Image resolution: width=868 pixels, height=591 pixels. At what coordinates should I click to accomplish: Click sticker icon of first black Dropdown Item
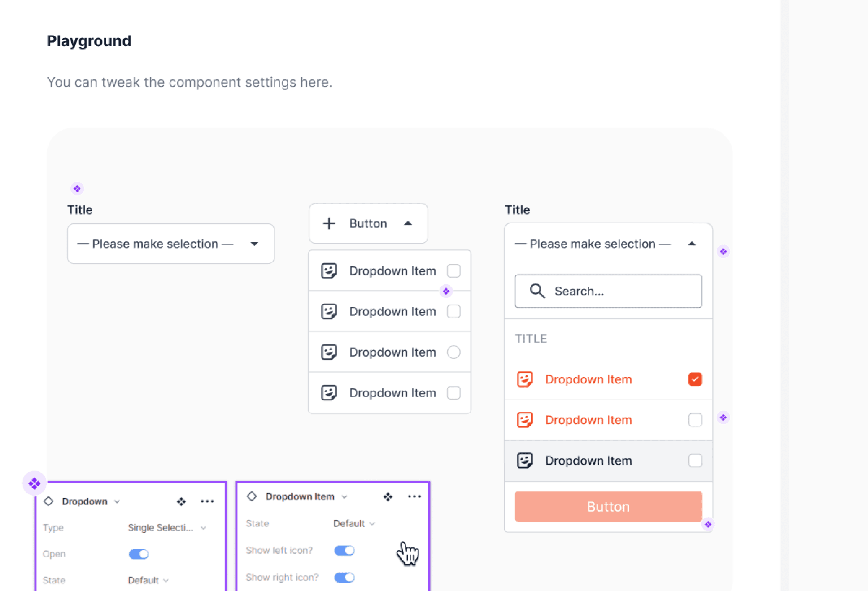[x=329, y=271]
